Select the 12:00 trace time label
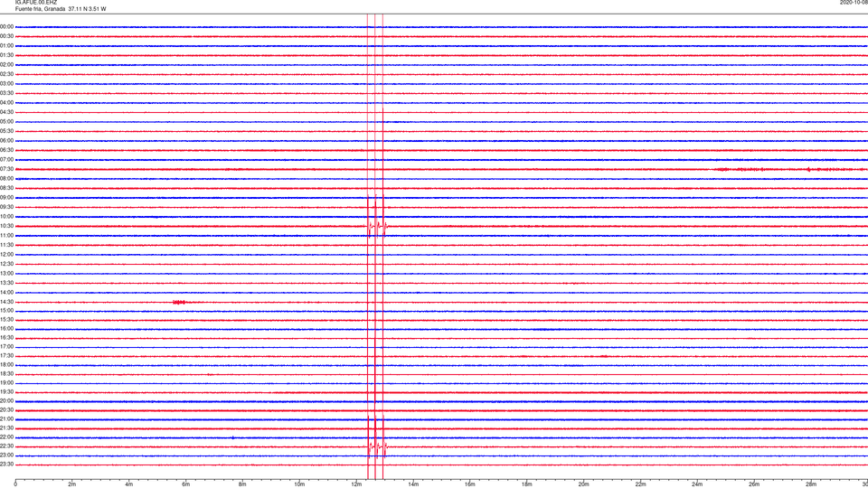868x488 pixels. tap(6, 255)
